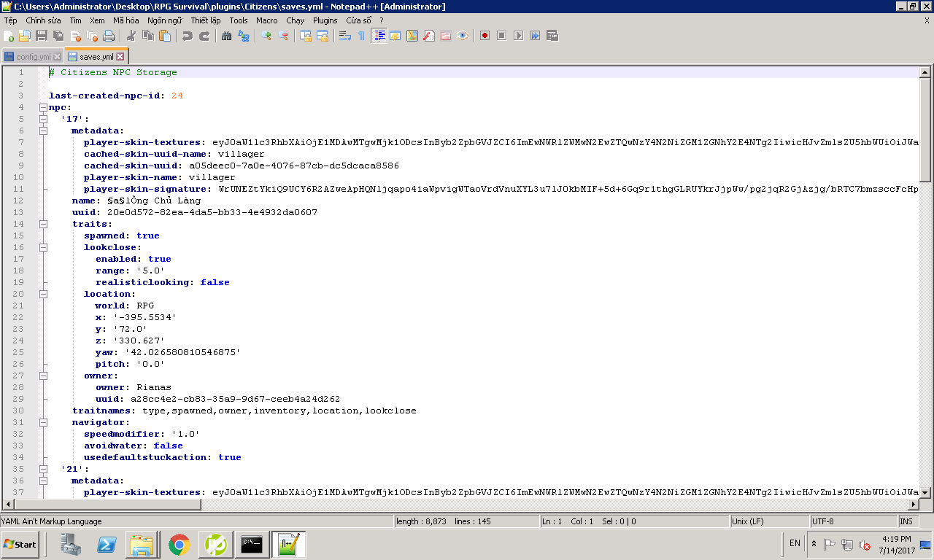Collapse the 'npc:' fold on line 4
Viewport: 934px width, 560px height.
(x=43, y=107)
